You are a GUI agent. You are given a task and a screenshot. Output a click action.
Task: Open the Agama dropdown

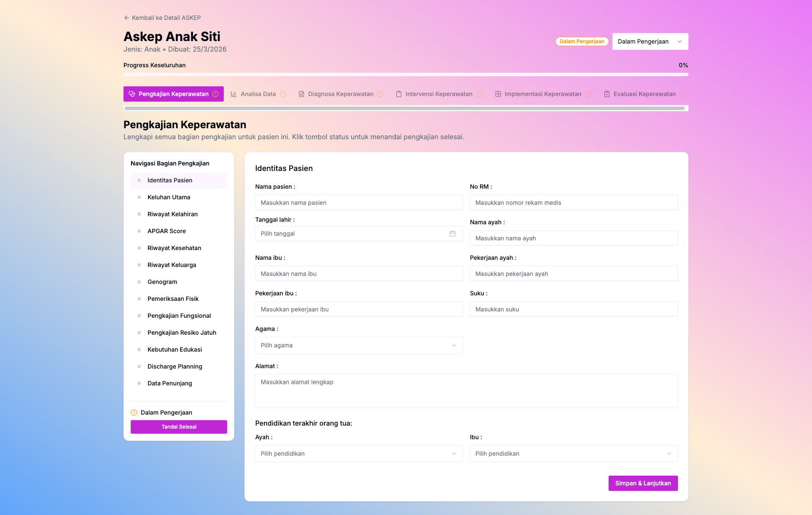point(359,345)
